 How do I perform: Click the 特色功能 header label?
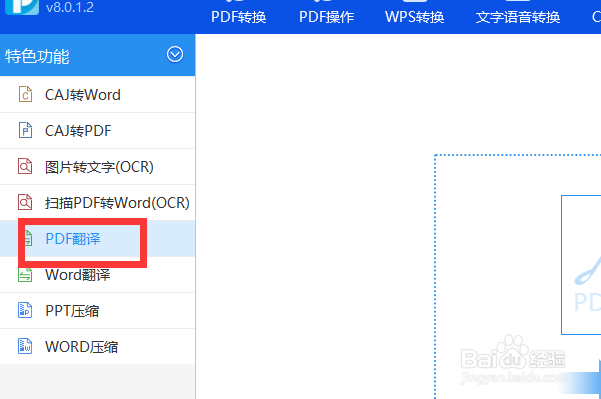point(37,56)
